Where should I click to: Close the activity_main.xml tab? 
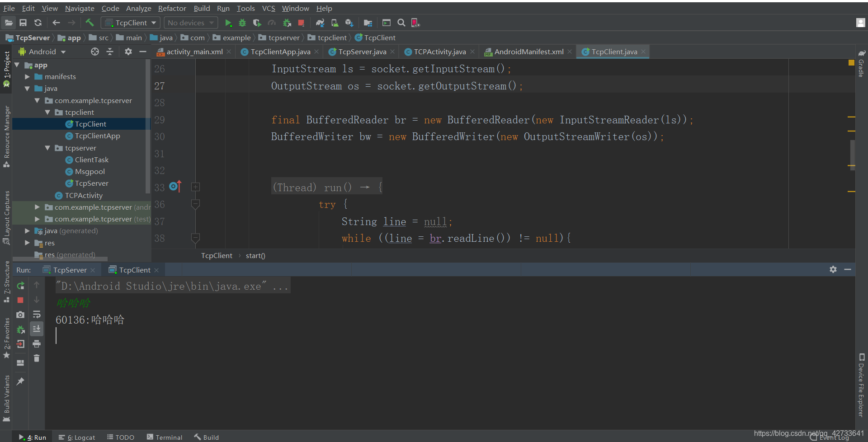(x=229, y=52)
